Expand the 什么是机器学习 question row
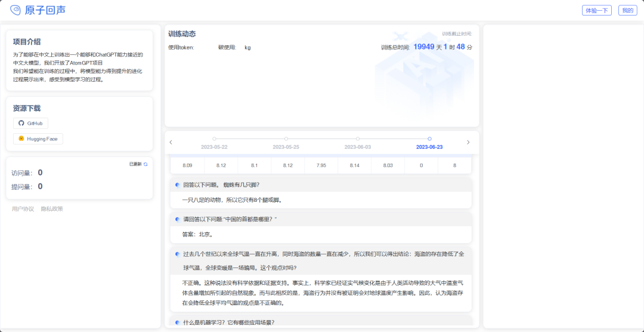 (x=322, y=322)
